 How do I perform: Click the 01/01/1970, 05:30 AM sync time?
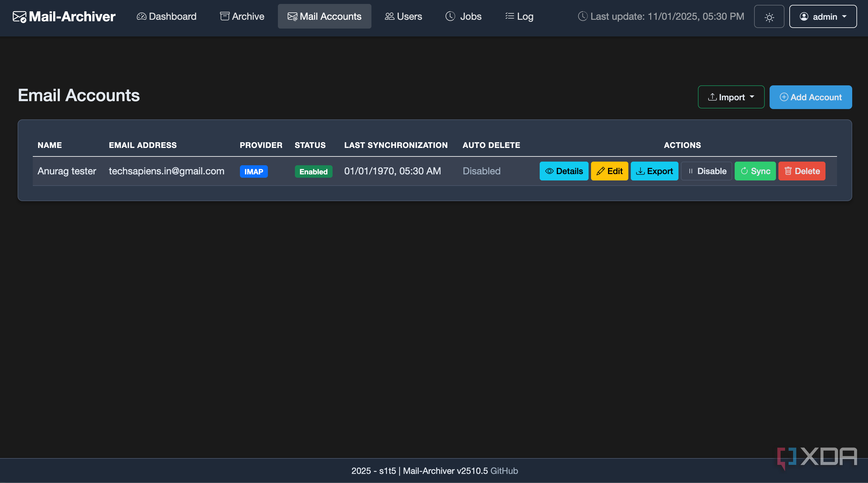click(x=393, y=171)
